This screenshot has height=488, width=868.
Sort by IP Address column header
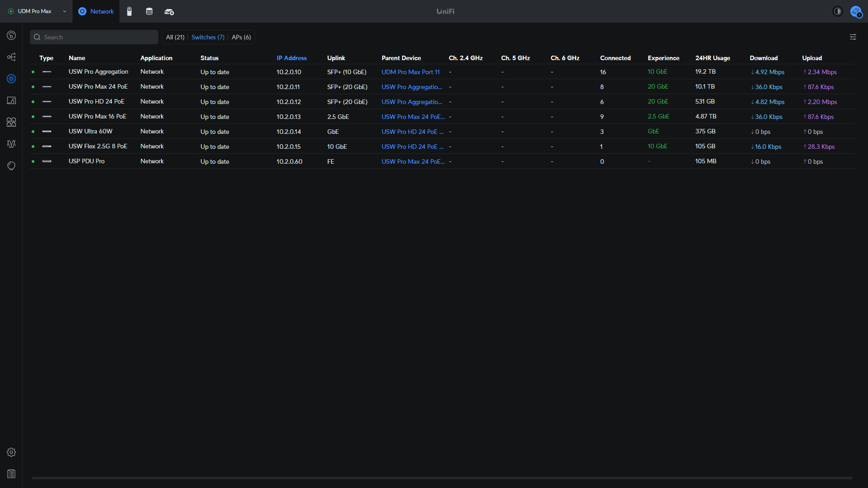291,58
